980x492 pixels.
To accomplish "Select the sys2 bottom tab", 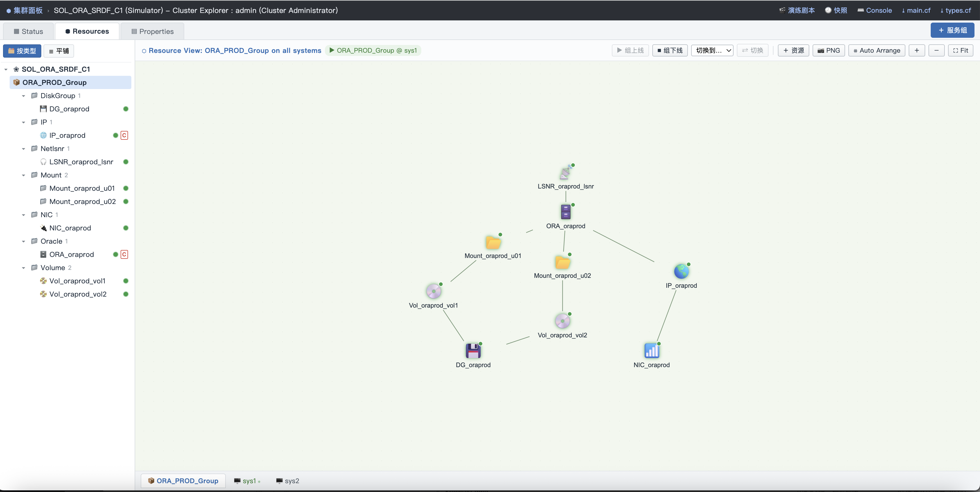I will [287, 481].
